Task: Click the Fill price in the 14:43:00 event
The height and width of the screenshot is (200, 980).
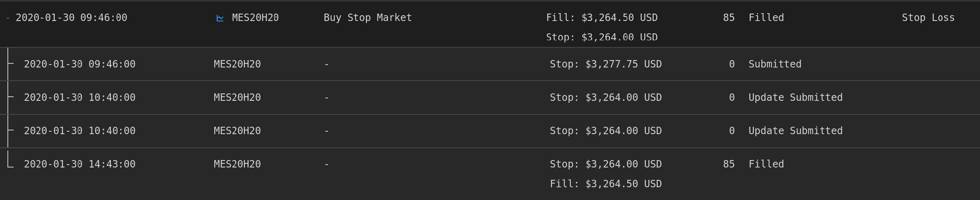Action: click(x=605, y=184)
